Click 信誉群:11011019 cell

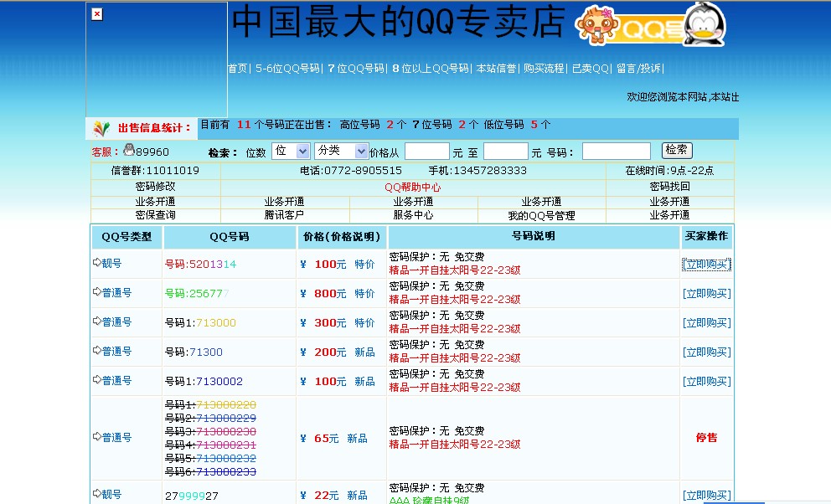coord(155,171)
